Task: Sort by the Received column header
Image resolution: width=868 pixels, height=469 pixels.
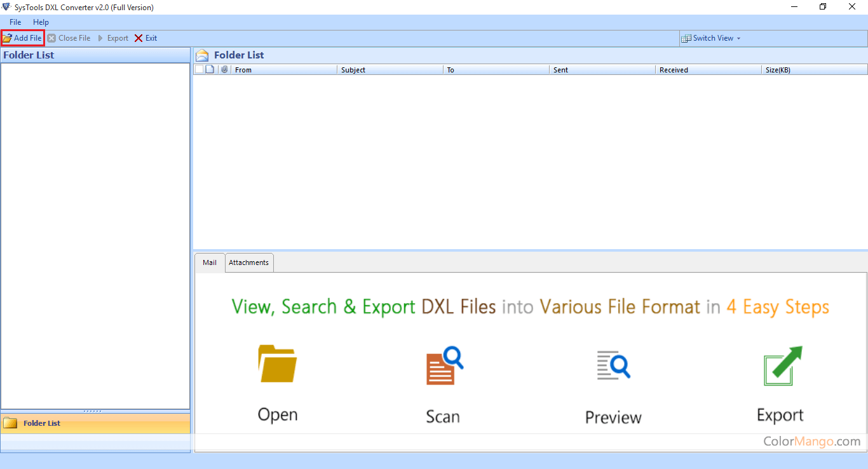Action: pos(708,70)
